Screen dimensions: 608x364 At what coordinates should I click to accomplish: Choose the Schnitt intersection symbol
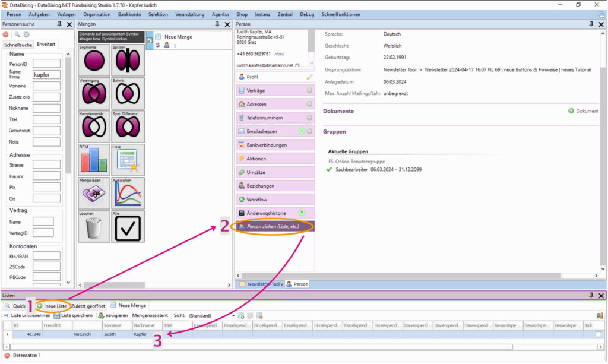pos(127,94)
